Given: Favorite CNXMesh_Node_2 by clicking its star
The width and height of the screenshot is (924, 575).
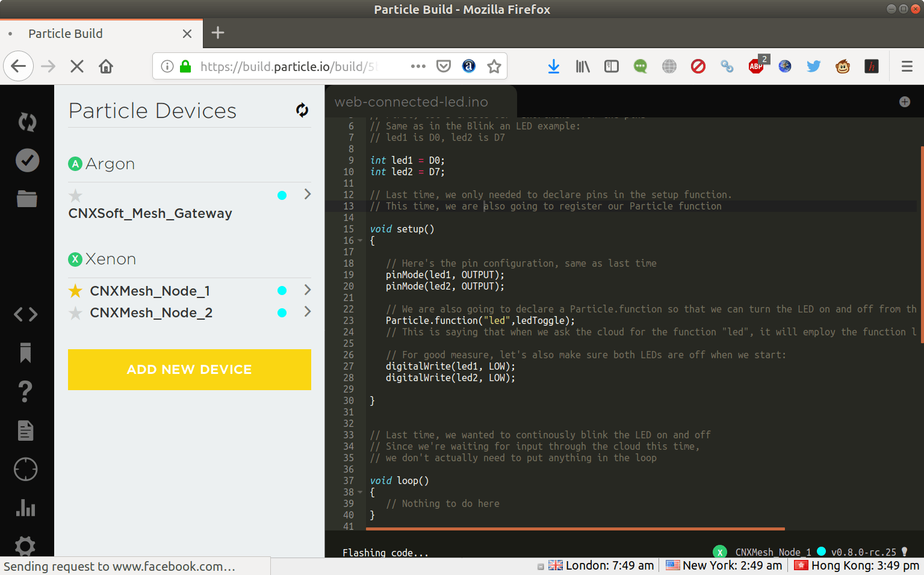Looking at the screenshot, I should 75,312.
